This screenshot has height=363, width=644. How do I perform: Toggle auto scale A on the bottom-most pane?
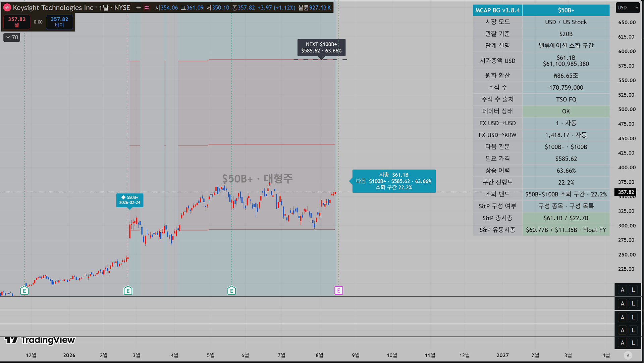[623, 343]
